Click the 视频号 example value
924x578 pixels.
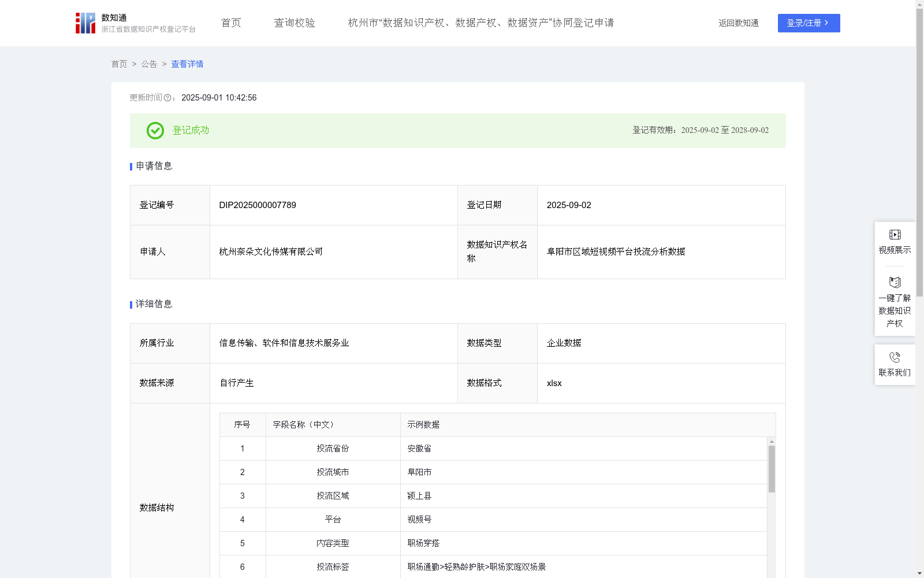click(419, 520)
